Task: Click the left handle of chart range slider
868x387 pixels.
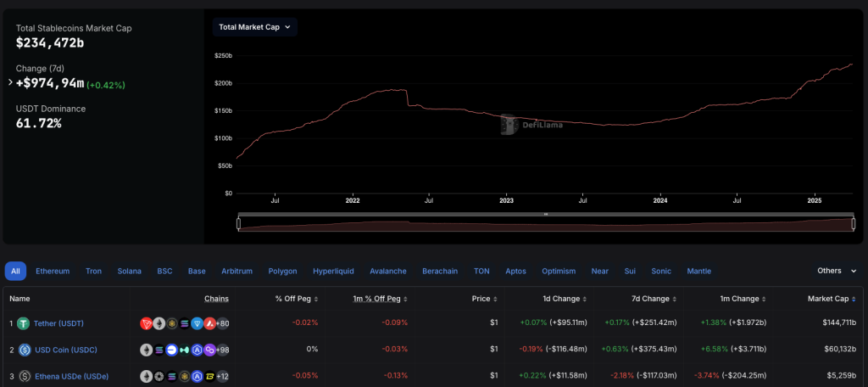Action: pos(238,224)
